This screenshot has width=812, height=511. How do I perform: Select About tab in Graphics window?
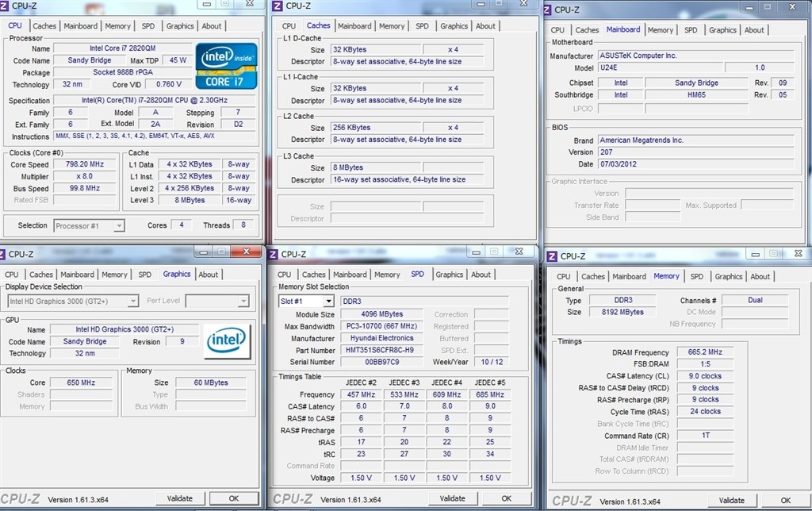coord(209,275)
